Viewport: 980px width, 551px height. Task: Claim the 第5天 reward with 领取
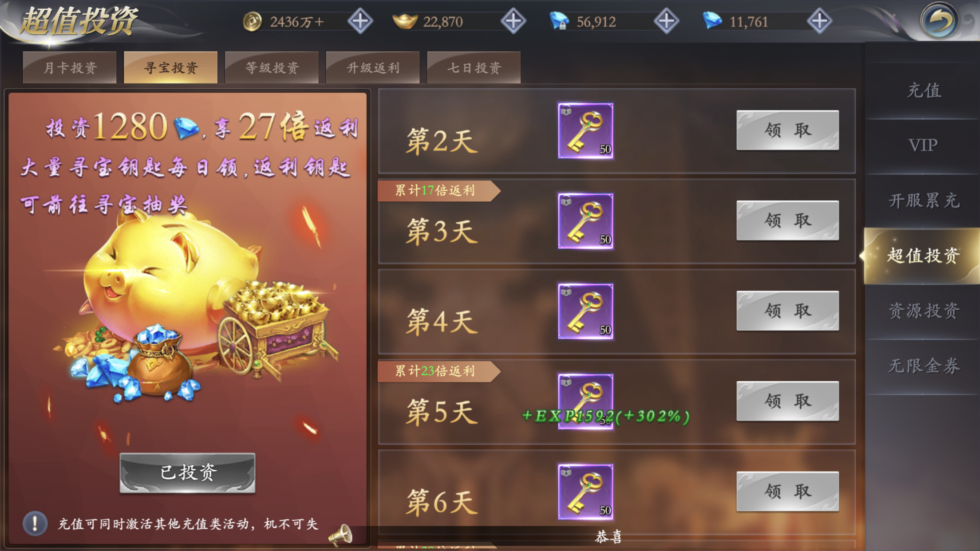(787, 401)
